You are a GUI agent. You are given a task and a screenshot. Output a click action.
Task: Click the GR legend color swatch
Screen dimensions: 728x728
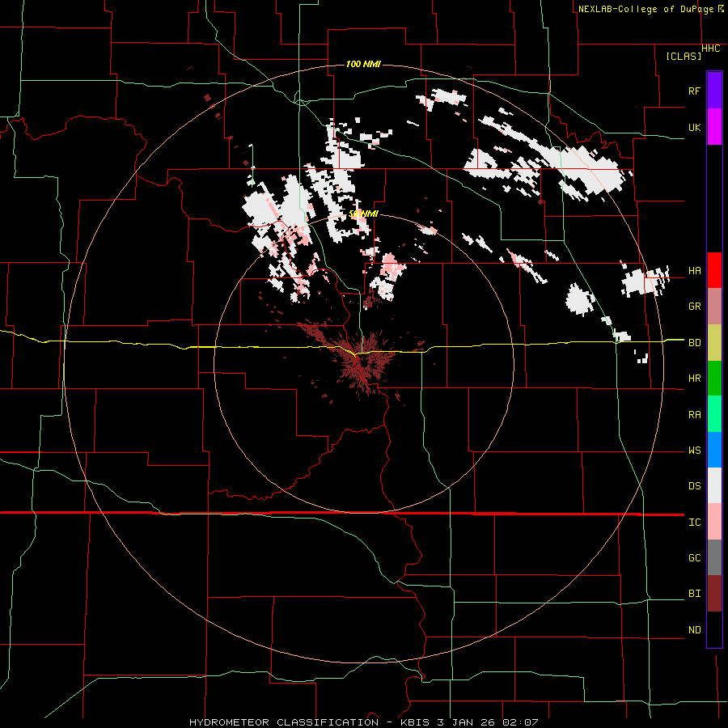[x=714, y=307]
